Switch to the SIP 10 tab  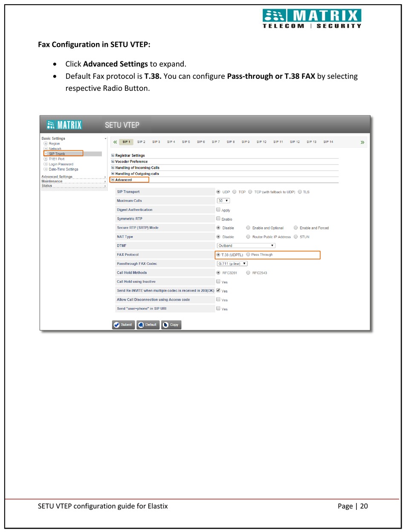[261, 142]
